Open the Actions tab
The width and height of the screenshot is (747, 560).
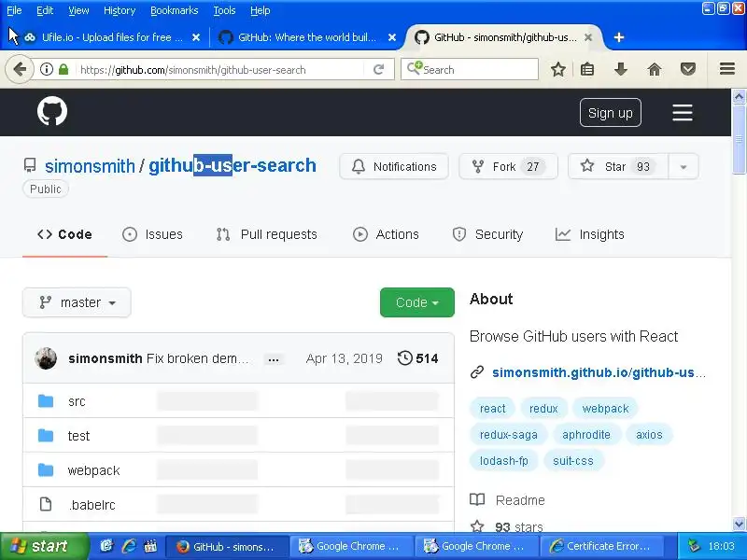[386, 234]
